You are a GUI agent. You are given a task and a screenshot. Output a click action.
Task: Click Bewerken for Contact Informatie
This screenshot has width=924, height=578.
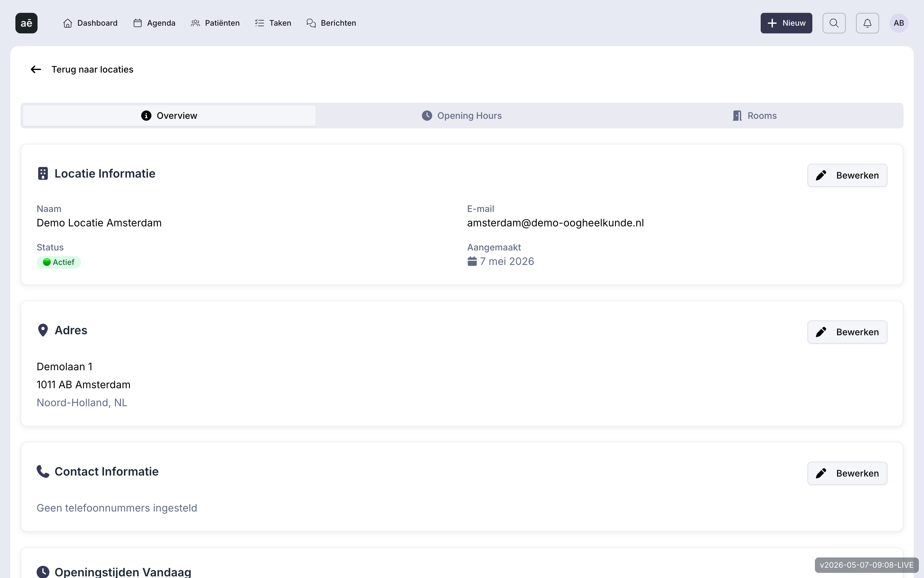pos(847,473)
